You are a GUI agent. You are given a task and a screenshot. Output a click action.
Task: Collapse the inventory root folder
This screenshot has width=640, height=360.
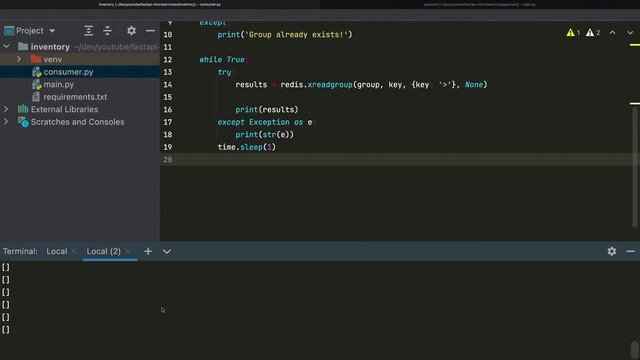point(7,47)
